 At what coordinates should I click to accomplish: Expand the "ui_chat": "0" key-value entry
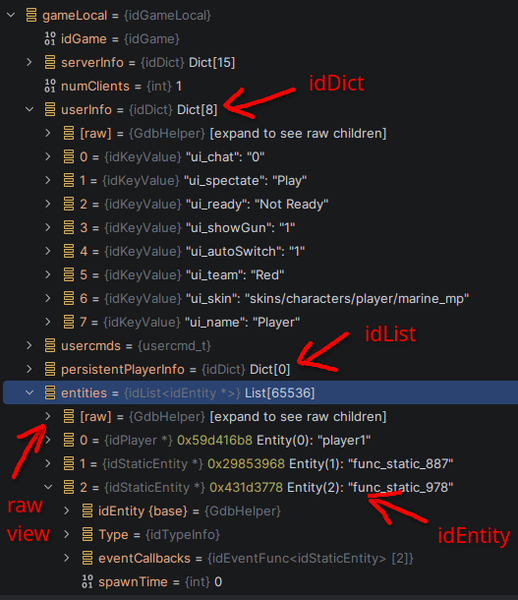48,157
